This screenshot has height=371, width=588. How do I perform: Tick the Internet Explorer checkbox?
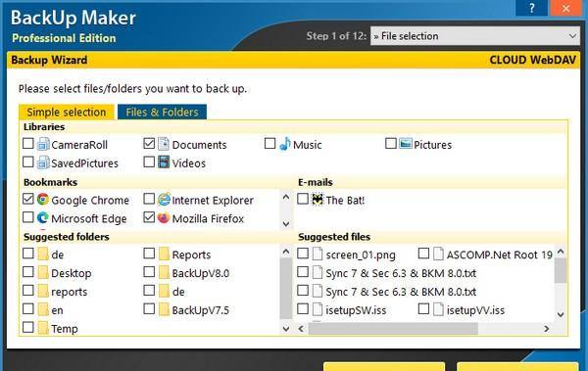pos(149,199)
